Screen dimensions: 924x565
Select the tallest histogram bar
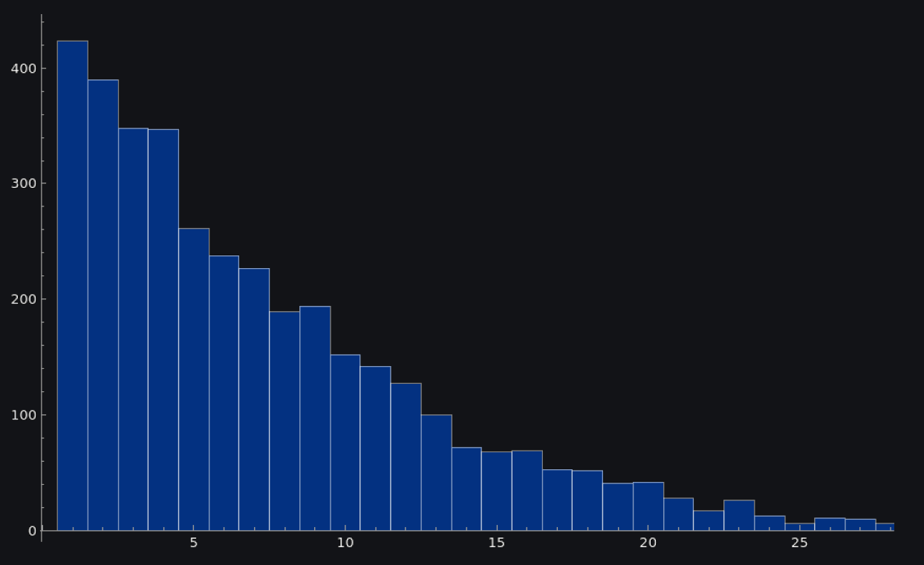[x=73, y=286]
